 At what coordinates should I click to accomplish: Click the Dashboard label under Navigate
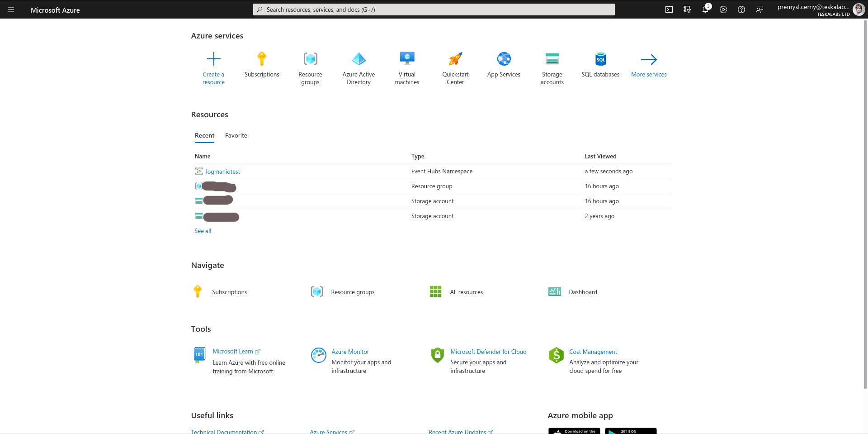coord(583,292)
